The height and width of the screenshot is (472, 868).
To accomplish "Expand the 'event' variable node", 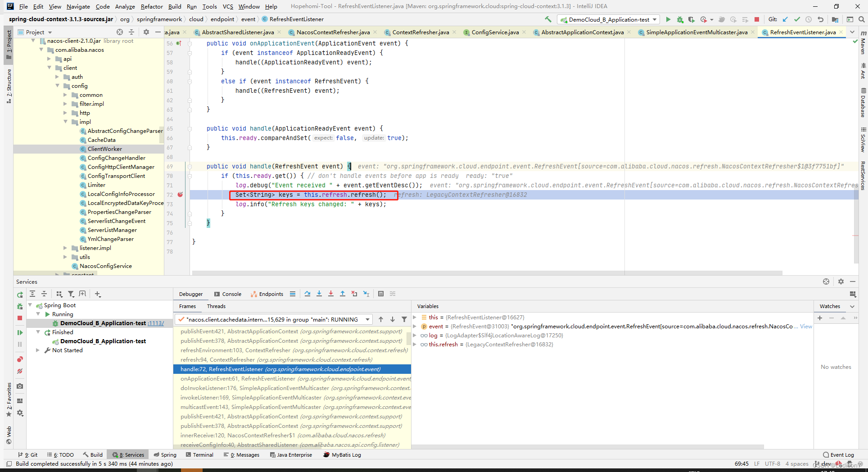I will point(415,327).
